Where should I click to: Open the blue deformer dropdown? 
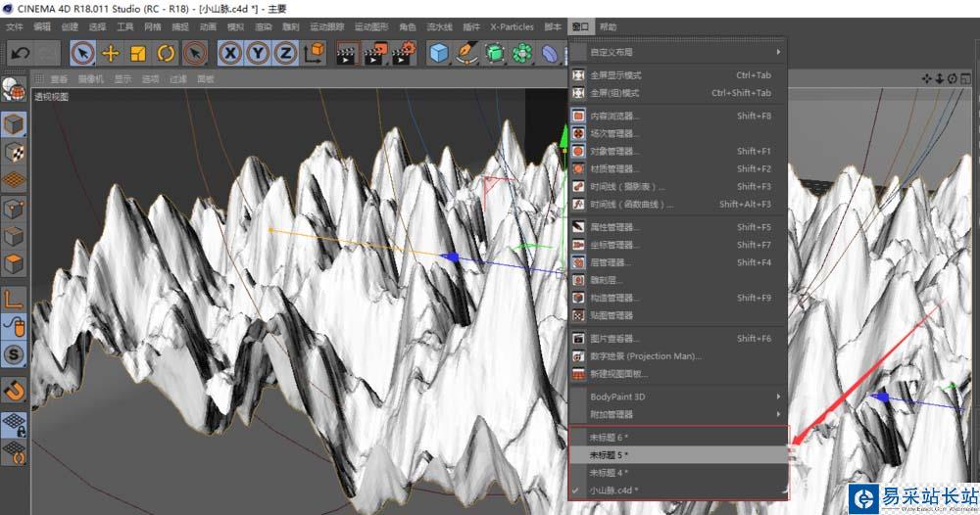(550, 53)
